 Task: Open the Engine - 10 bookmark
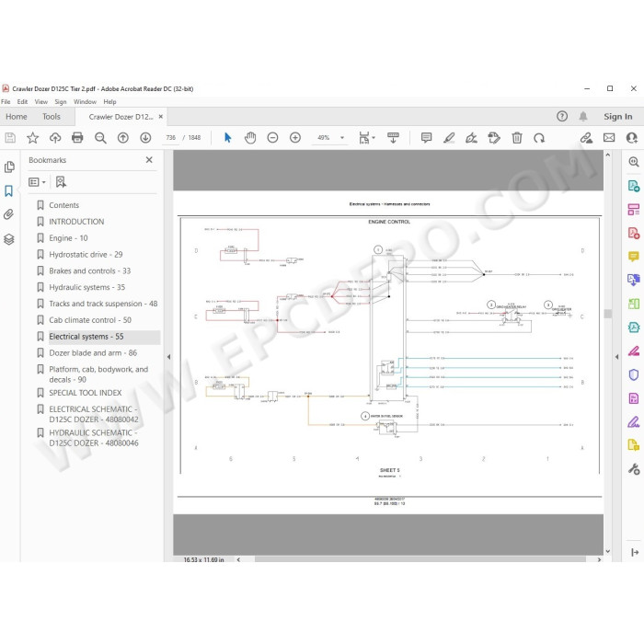(x=69, y=237)
